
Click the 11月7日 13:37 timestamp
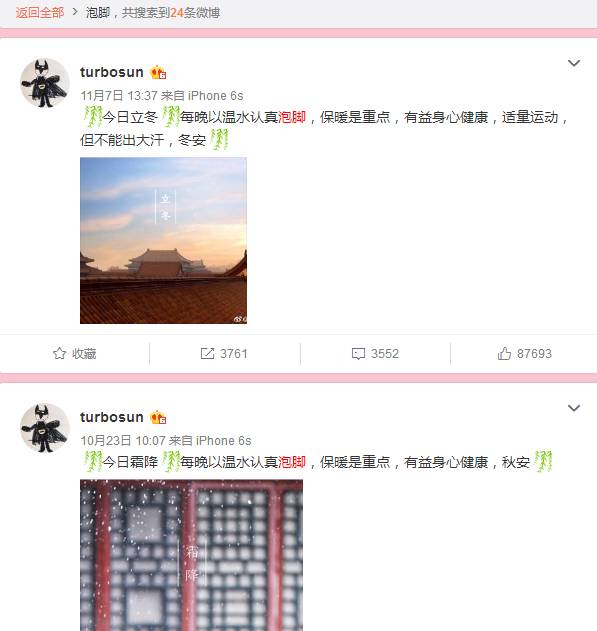pos(119,96)
